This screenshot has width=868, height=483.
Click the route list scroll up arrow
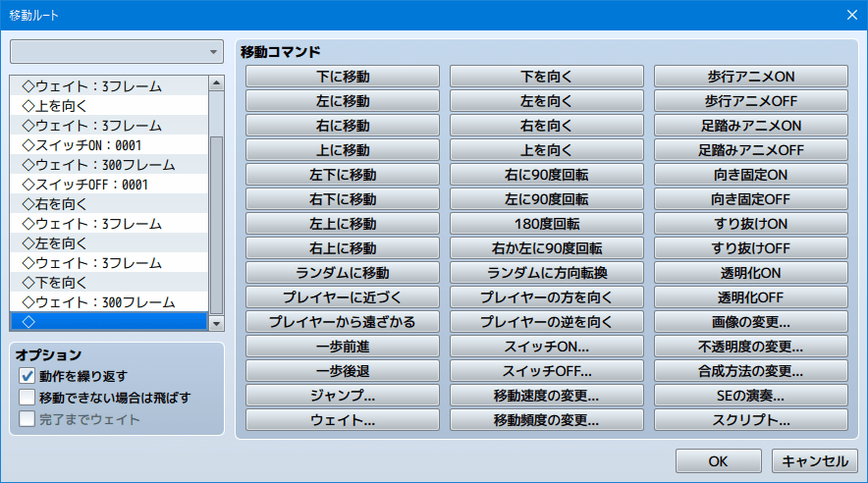(217, 84)
